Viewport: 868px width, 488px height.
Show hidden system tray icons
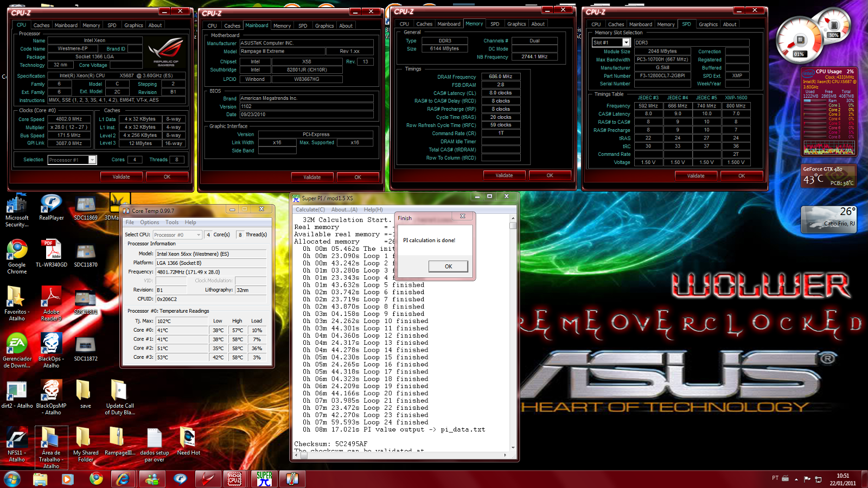(796, 479)
